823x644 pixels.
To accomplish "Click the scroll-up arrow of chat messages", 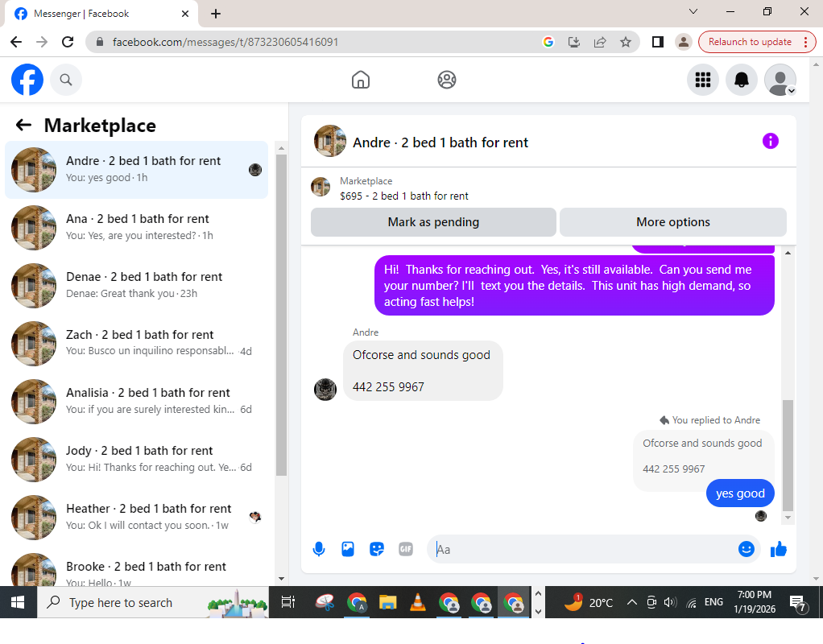I will click(788, 253).
